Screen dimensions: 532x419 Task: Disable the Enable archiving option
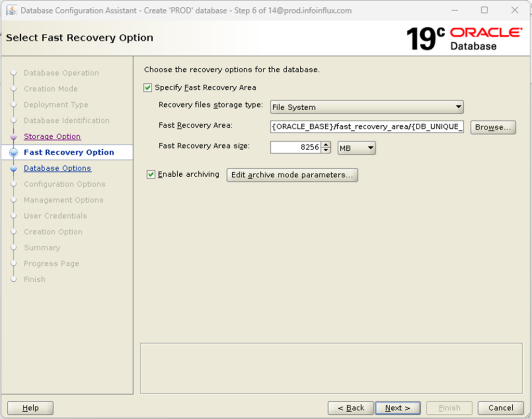pyautogui.click(x=151, y=175)
